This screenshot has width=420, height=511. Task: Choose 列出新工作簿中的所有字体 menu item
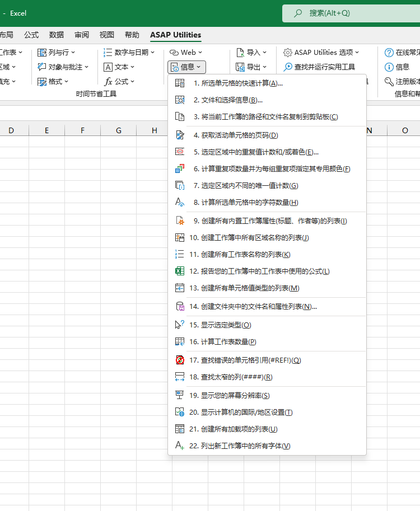(267, 446)
